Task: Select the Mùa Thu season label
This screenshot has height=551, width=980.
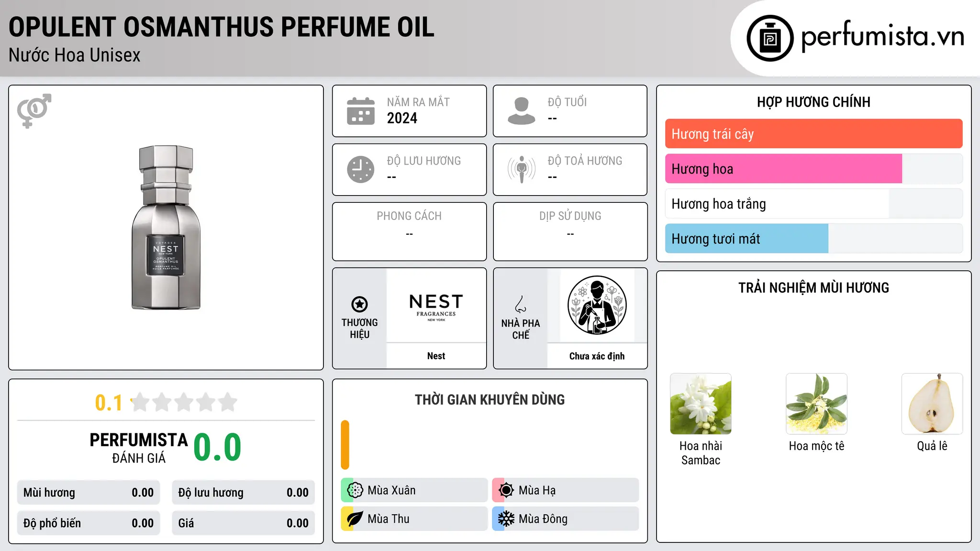Action: click(389, 519)
